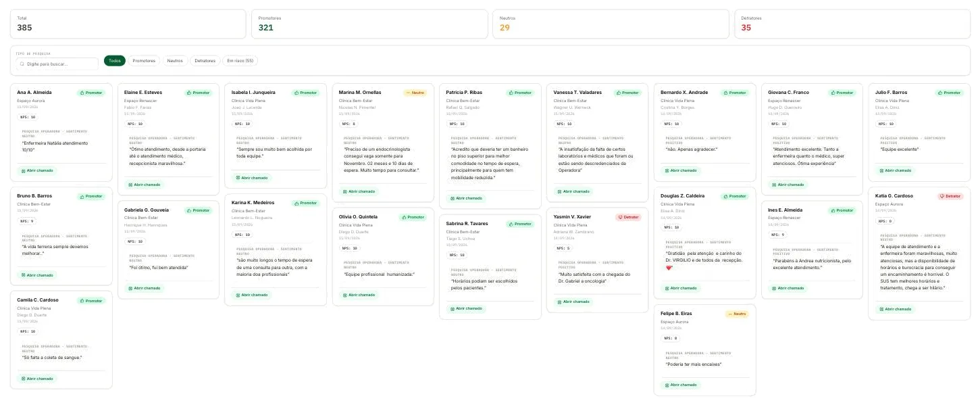Switch to the Promotores filter pill
Screen dimensions: 980x405
point(144,61)
